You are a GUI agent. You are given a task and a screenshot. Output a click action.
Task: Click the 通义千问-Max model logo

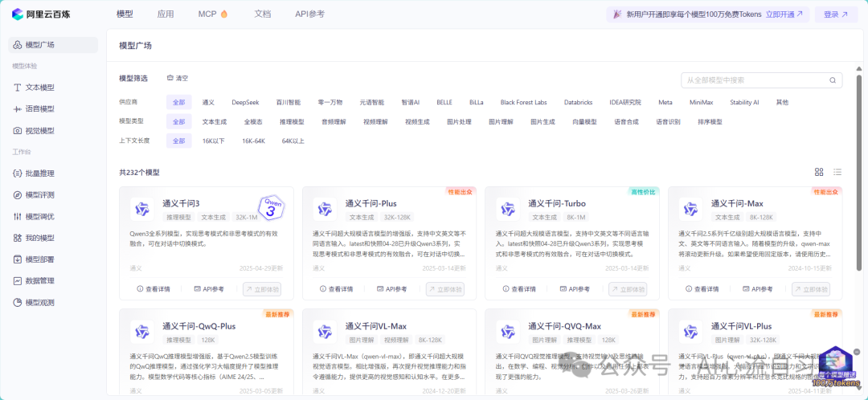pos(691,209)
